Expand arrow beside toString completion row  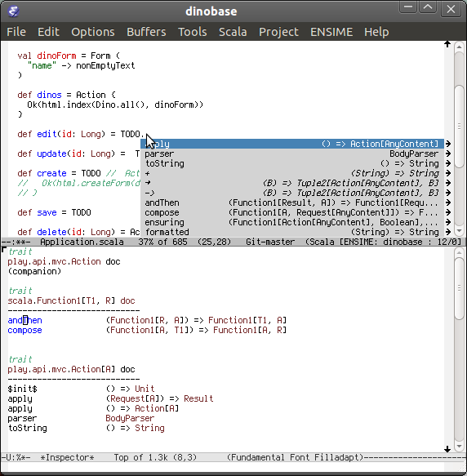pos(448,163)
